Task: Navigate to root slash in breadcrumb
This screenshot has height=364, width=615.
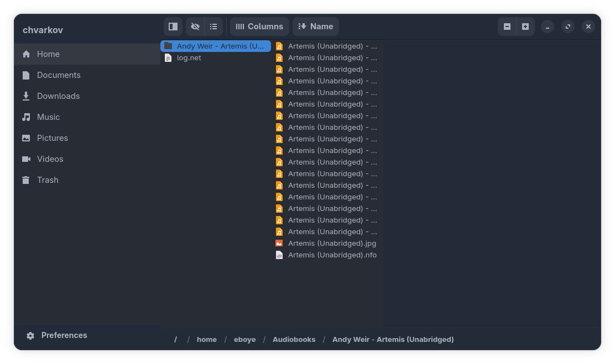Action: coord(176,339)
